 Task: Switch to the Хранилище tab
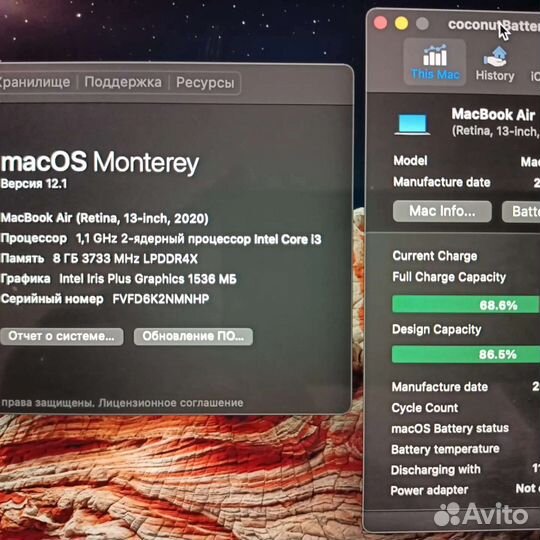pos(34,82)
